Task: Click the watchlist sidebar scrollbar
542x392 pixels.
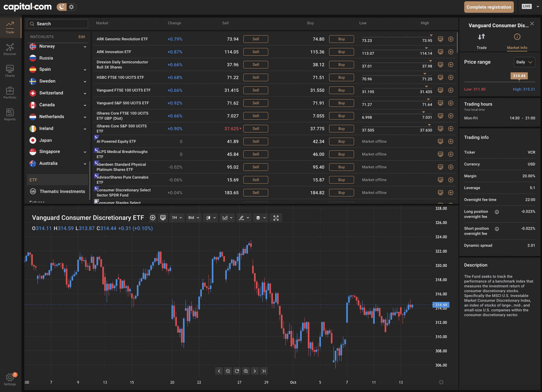Action: [90, 180]
